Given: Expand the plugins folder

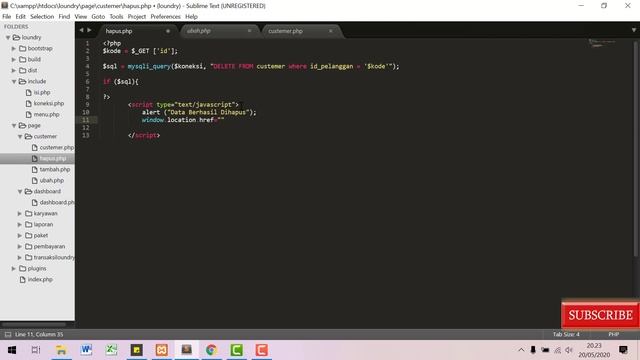Looking at the screenshot, I should (13, 269).
